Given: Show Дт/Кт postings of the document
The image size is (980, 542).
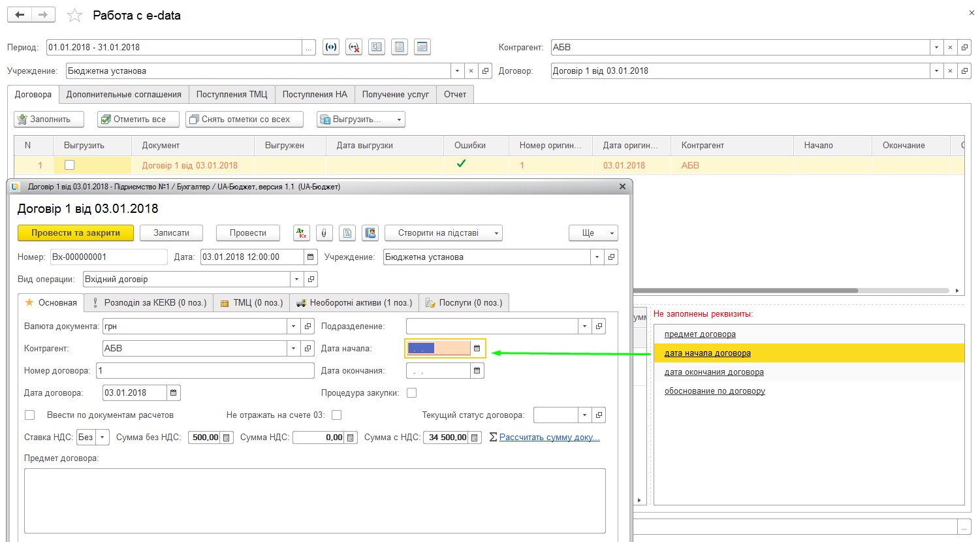Looking at the screenshot, I should (x=302, y=232).
